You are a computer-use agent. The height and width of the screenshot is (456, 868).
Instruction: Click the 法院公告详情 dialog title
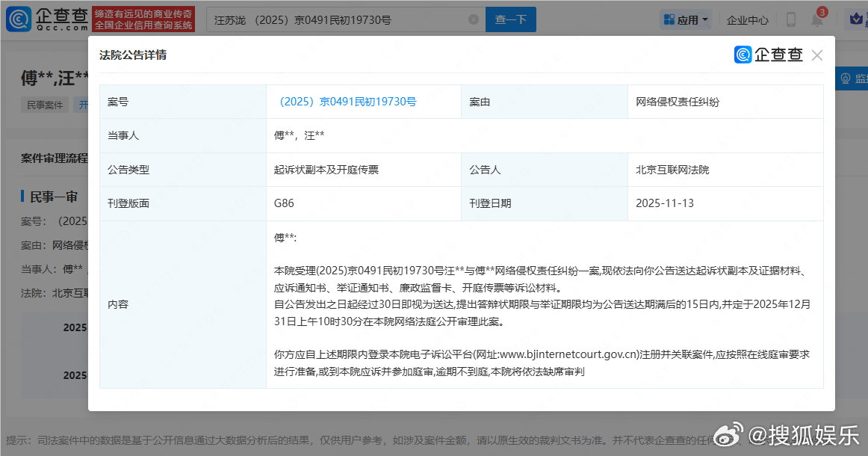coord(133,55)
